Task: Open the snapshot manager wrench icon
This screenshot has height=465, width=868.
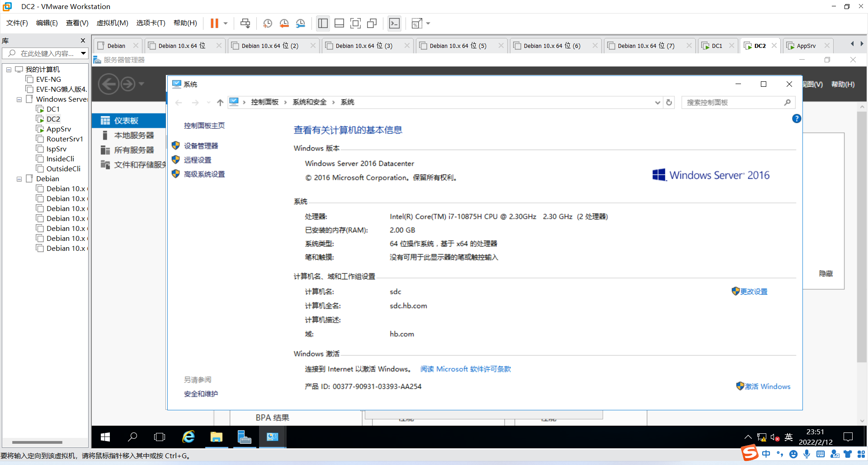Action: [301, 23]
